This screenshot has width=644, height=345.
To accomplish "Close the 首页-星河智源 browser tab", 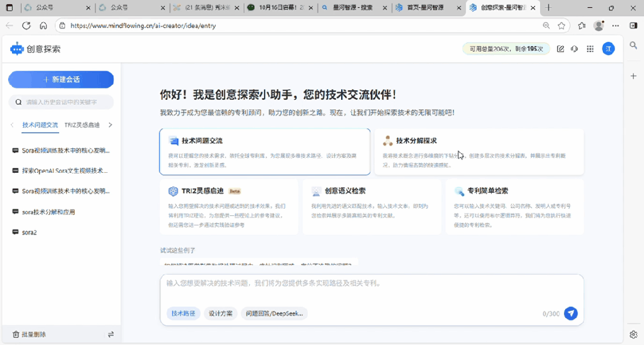I will pos(459,7).
